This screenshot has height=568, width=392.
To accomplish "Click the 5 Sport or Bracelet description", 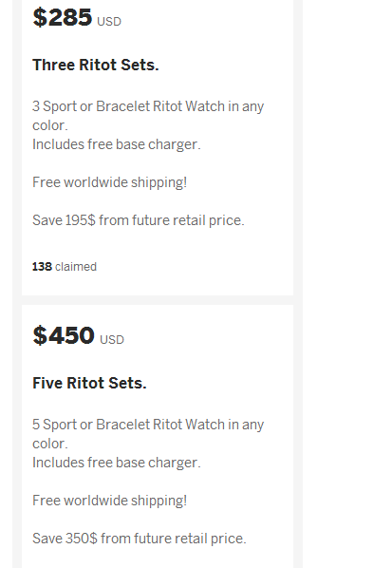I will pyautogui.click(x=148, y=434).
